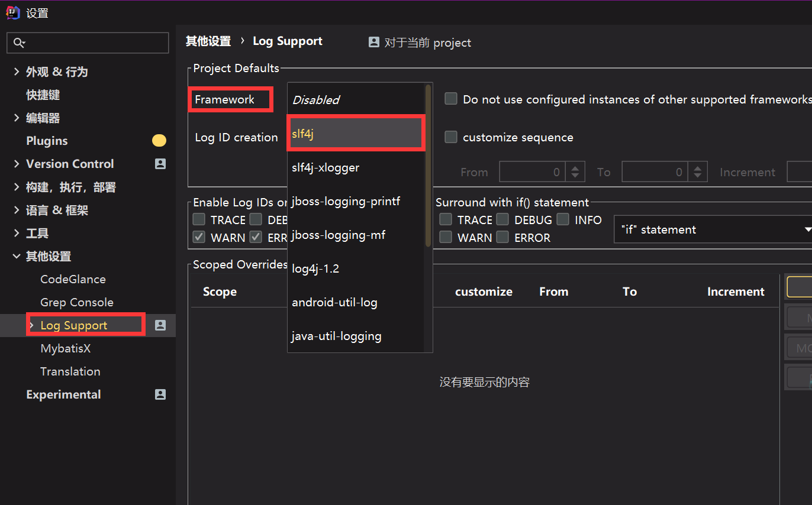The width and height of the screenshot is (812, 505).
Task: Click the project-level icon next to Version Control
Action: 160,164
